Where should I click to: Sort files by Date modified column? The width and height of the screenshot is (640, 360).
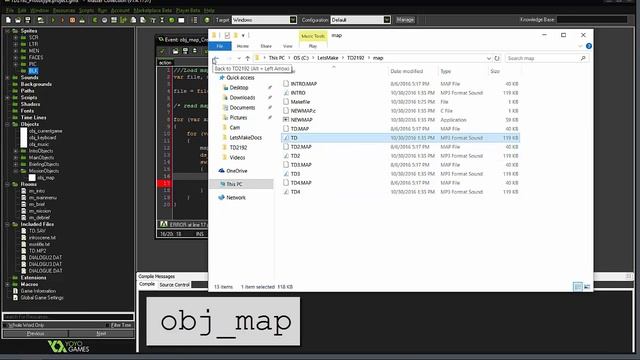[407, 71]
